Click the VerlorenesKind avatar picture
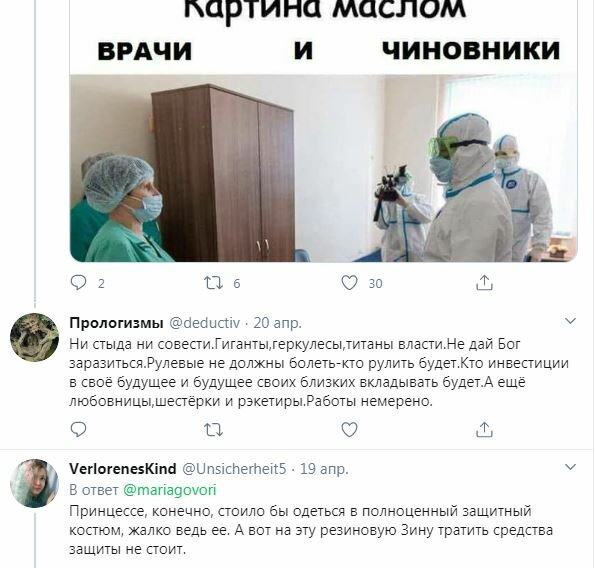The image size is (595, 568). [x=35, y=483]
